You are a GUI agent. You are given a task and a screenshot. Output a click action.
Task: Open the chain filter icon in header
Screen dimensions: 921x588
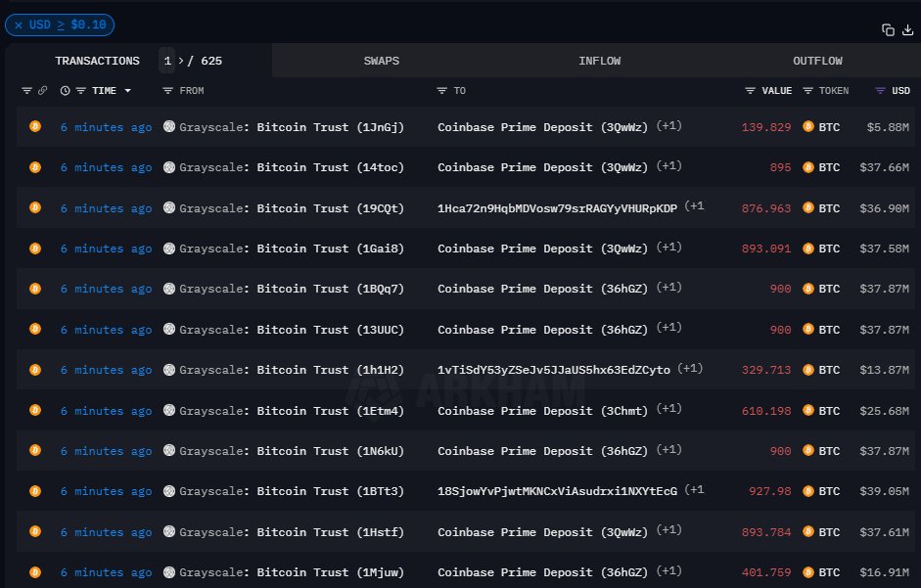(26, 90)
